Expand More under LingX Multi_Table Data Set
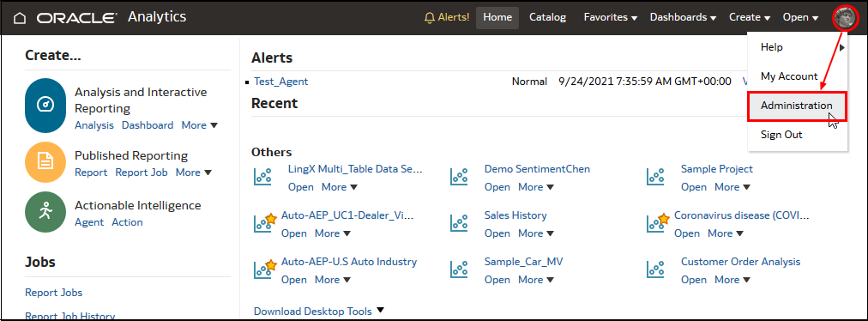The width and height of the screenshot is (868, 321). point(340,187)
